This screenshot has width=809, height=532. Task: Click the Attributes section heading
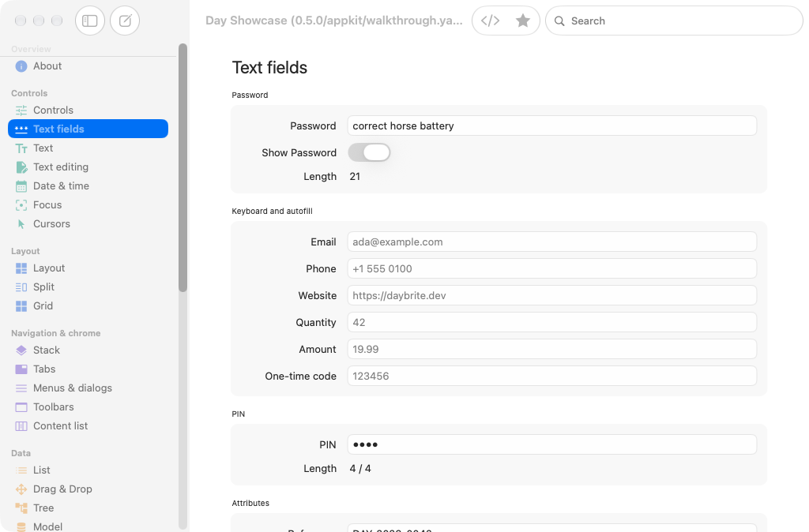click(x=250, y=503)
